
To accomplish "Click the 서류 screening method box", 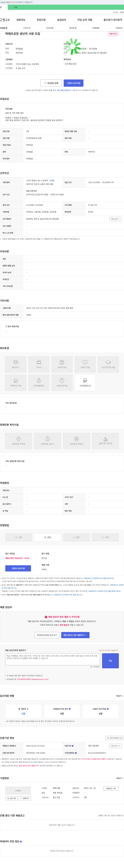I will pyautogui.click(x=19, y=537).
